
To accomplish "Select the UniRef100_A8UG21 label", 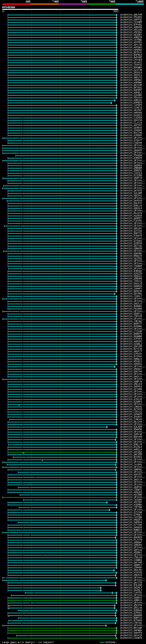I will point(131,276).
